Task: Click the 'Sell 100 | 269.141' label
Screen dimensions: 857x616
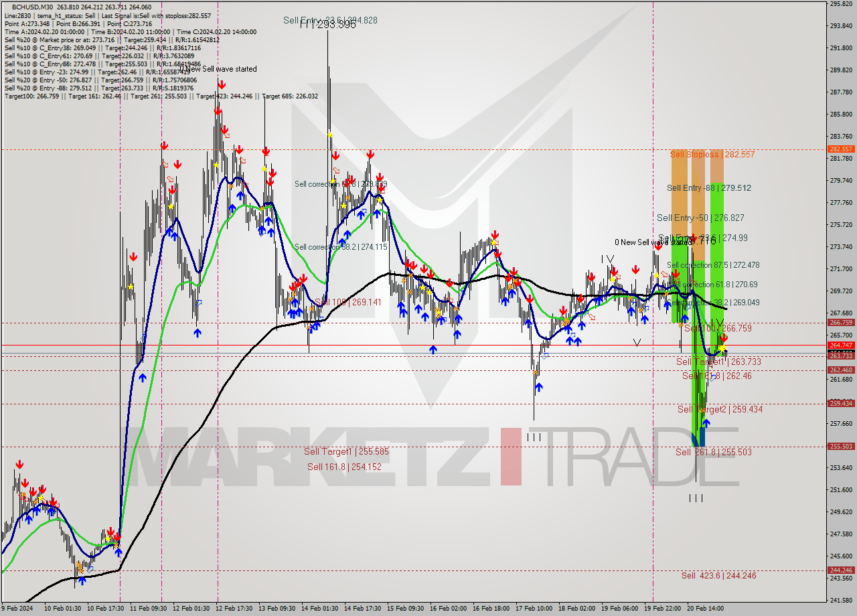Action: (348, 303)
